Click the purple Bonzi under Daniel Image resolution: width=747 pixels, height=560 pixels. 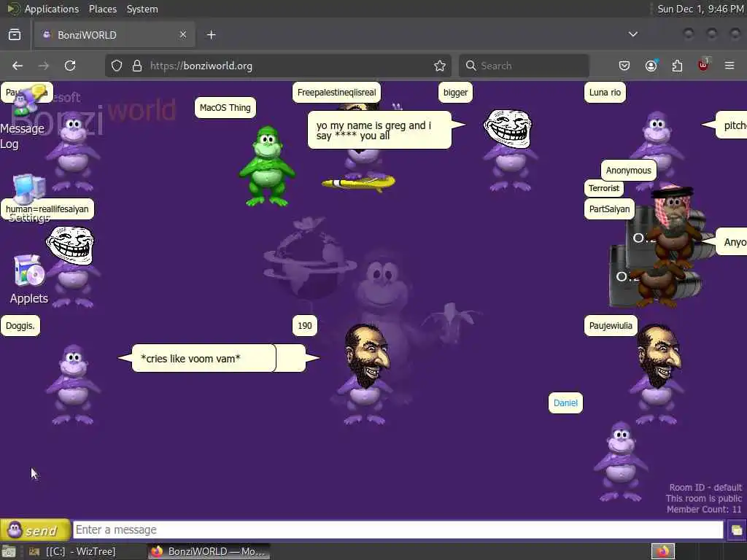621,461
